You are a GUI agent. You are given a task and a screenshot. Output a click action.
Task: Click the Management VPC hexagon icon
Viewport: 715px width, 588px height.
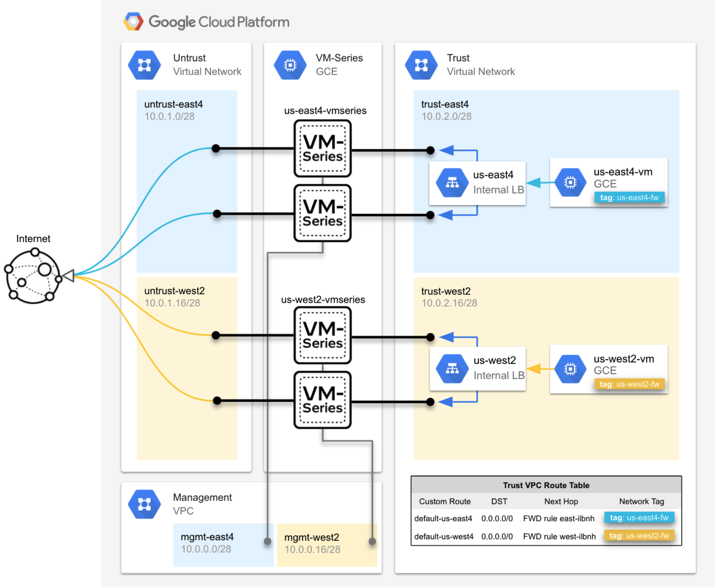coord(144,504)
